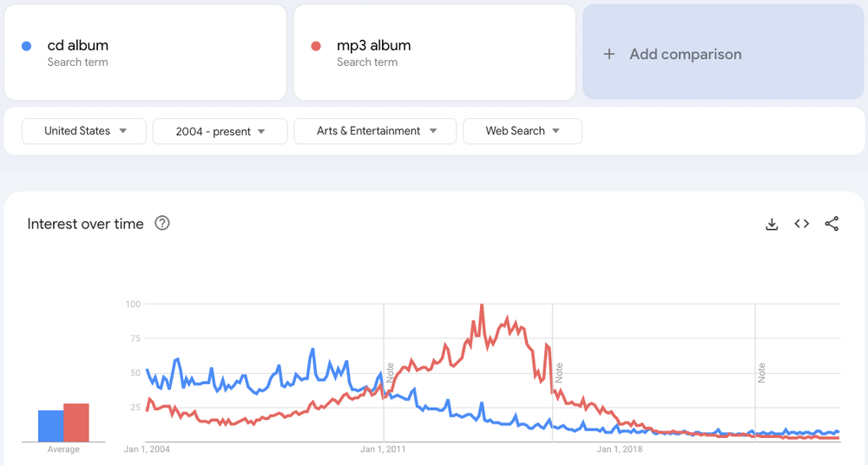
Task: Open the Note marker near Jan 1, 2011
Action: click(x=390, y=372)
